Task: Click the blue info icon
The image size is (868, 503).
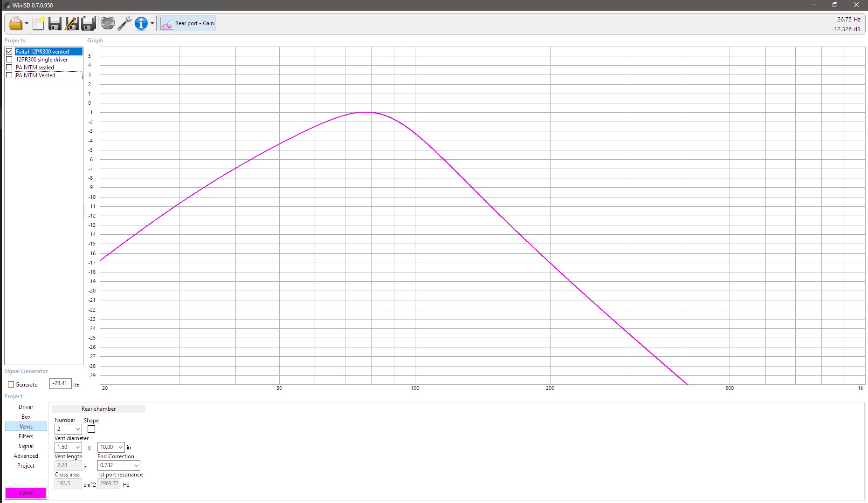Action: click(141, 23)
